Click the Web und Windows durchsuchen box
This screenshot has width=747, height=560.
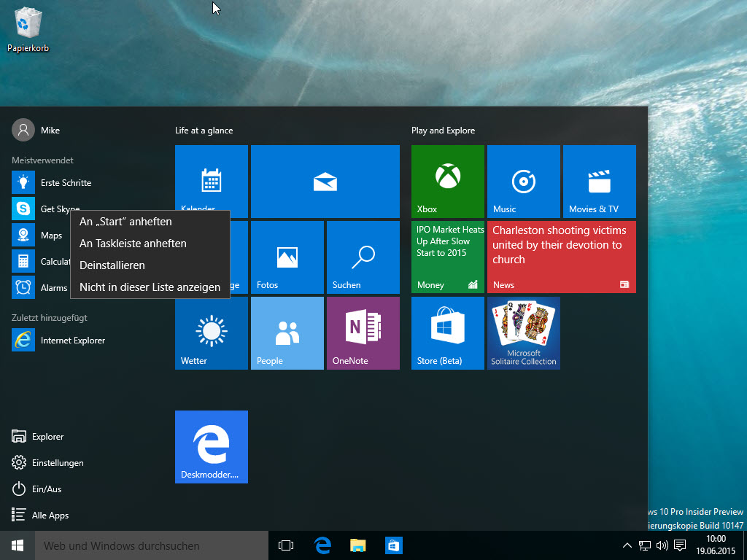(x=152, y=545)
